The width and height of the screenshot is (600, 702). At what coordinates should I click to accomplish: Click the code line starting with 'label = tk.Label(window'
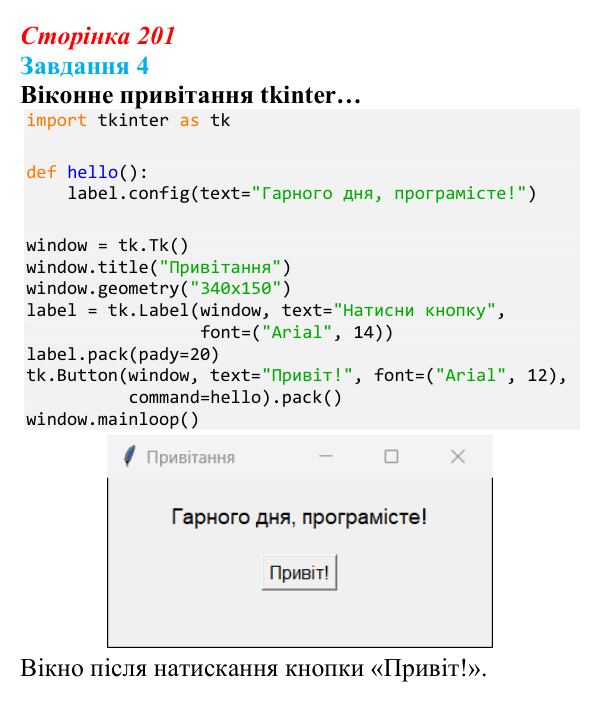pos(265,310)
